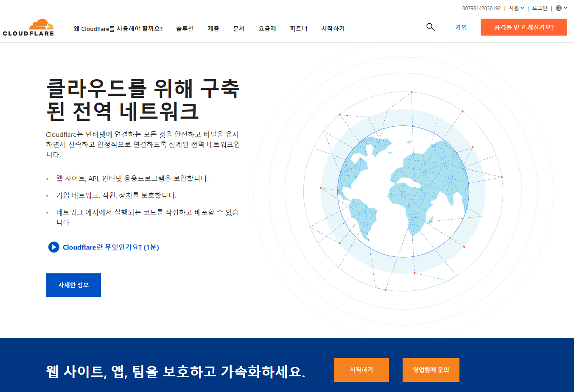Screen dimensions: 574x392
Task: Expand the language selector chevron
Action: tap(566, 8)
